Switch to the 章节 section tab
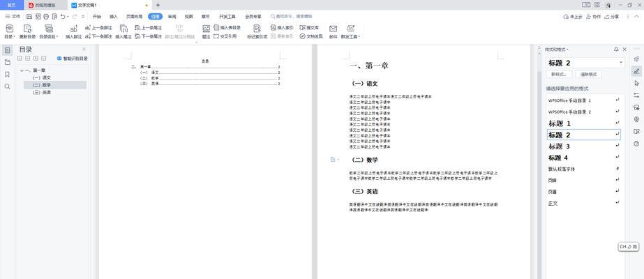Image resolution: width=644 pixels, height=279 pixels. [x=206, y=17]
